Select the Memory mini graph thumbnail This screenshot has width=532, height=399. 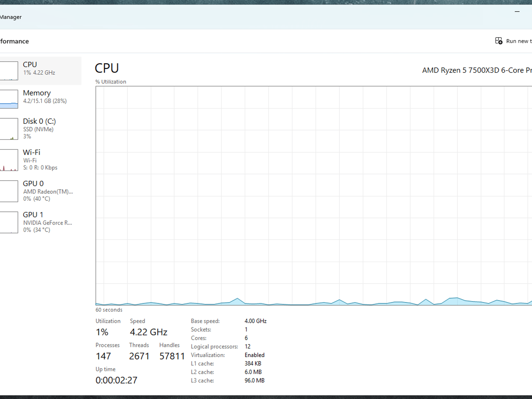pyautogui.click(x=9, y=99)
